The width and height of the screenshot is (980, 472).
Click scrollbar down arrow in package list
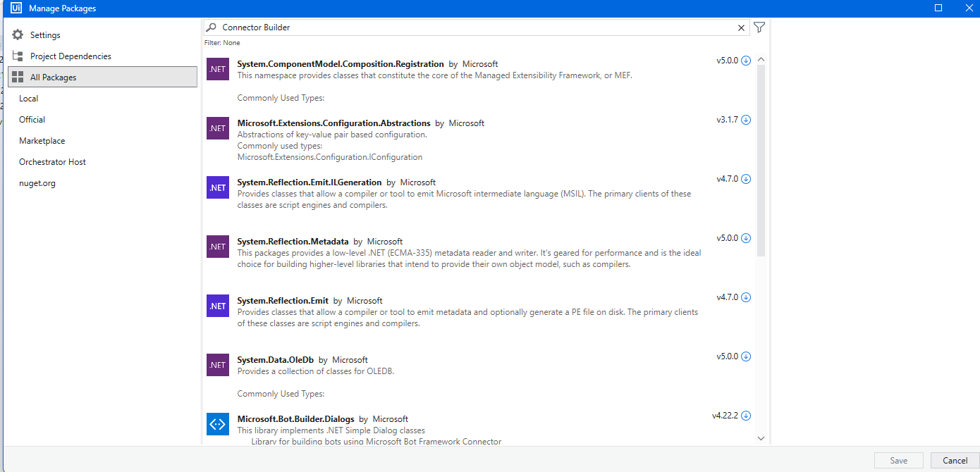(x=761, y=438)
